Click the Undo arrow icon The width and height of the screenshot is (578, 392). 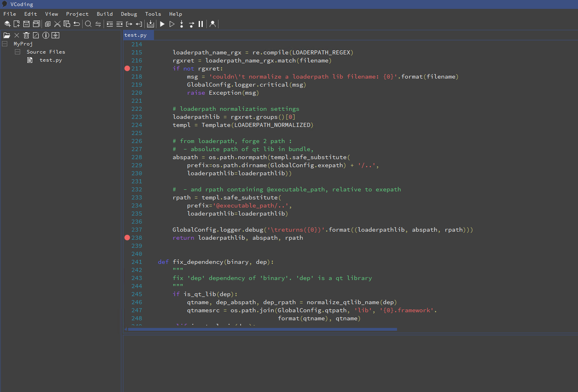77,24
